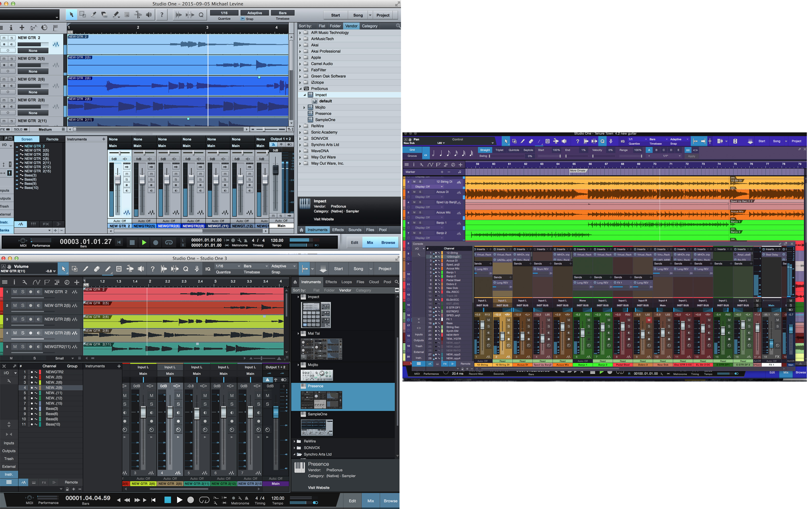Toggle the loop button in bottom transport

[x=204, y=500]
